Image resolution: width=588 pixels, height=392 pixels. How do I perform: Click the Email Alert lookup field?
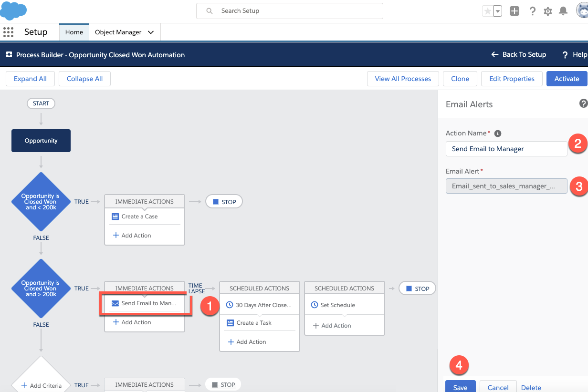[506, 186]
